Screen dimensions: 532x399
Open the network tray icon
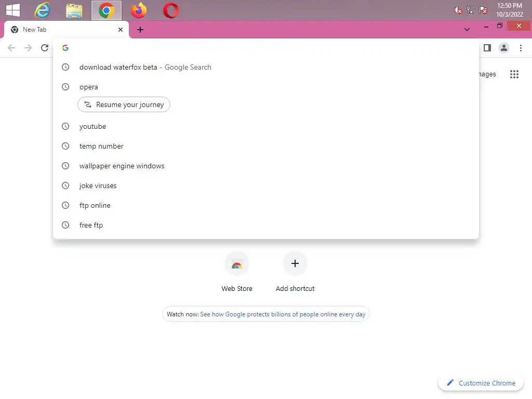470,10
